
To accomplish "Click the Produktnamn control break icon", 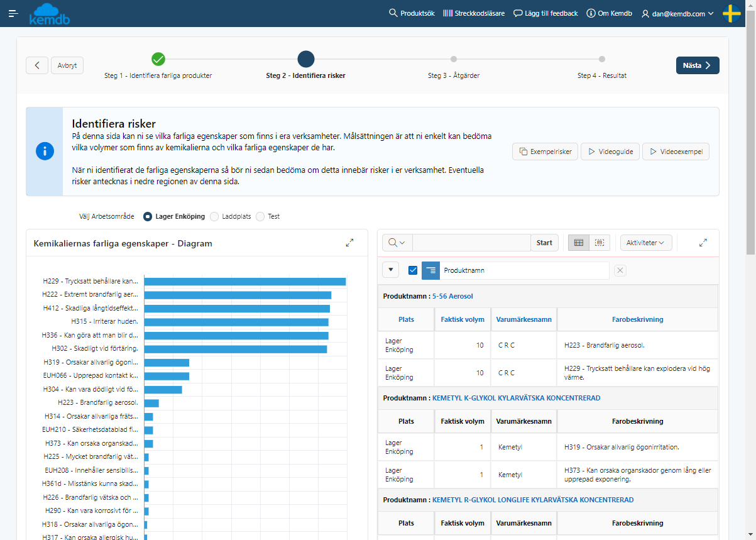I will 430,270.
